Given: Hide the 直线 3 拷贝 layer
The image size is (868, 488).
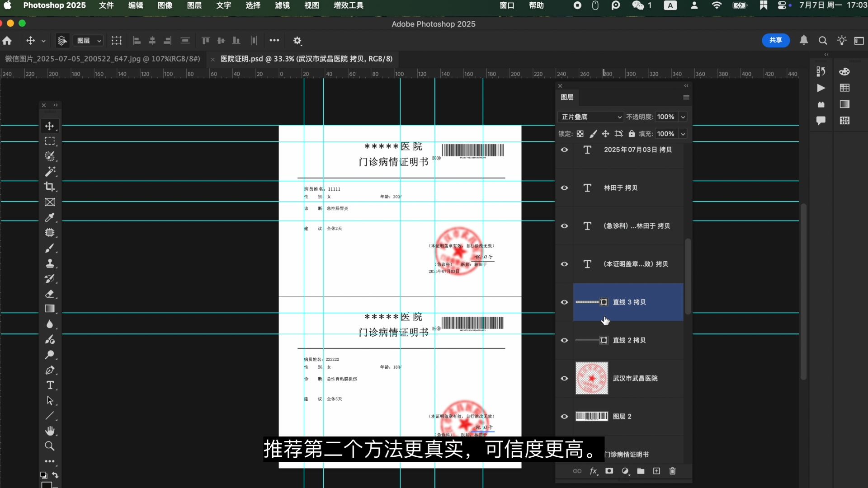Looking at the screenshot, I should point(564,302).
